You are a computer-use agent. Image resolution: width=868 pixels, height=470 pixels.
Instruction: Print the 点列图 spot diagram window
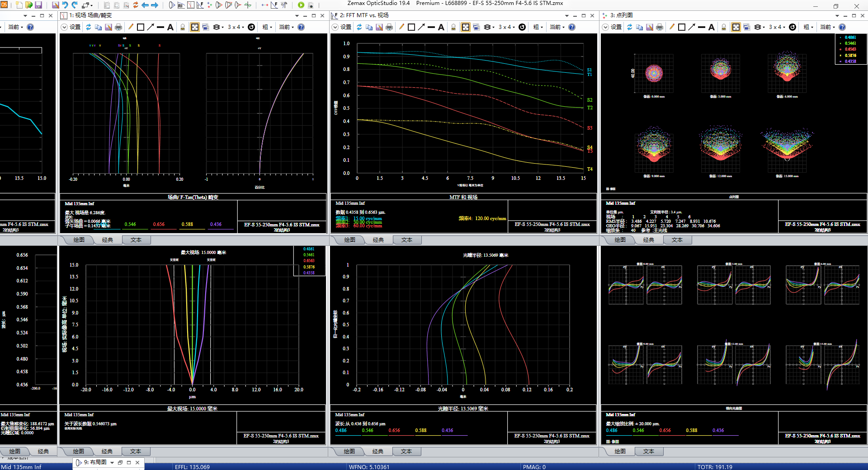pos(660,27)
